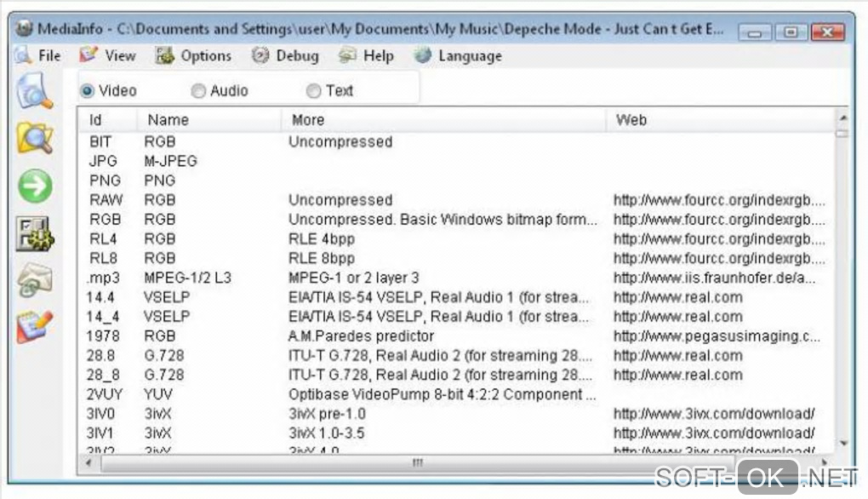Select the JPG M-JPEG row
The width and height of the screenshot is (868, 499).
pyautogui.click(x=456, y=161)
